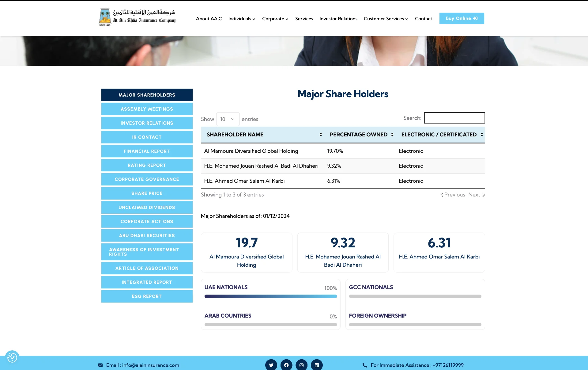The width and height of the screenshot is (588, 370).
Task: Go to Services in the navigation
Action: coord(304,19)
